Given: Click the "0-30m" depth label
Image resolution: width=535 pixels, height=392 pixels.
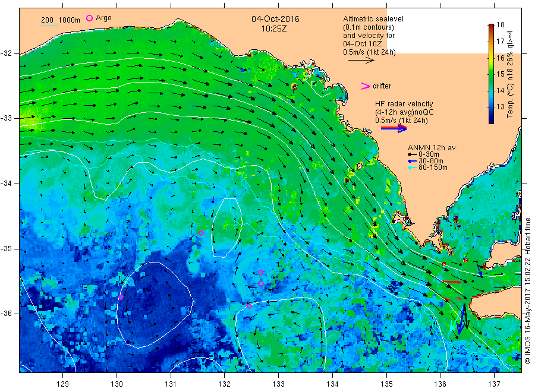Looking at the screenshot, I should tap(429, 155).
